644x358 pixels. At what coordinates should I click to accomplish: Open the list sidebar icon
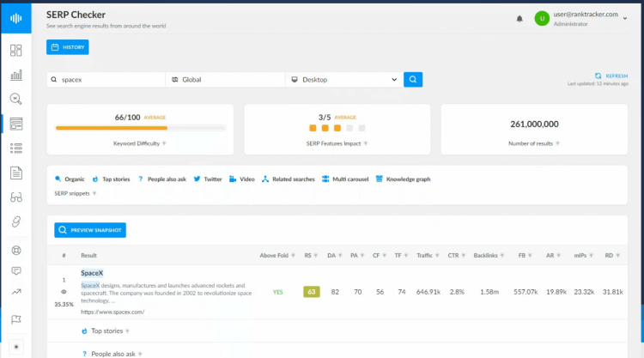[x=16, y=149]
